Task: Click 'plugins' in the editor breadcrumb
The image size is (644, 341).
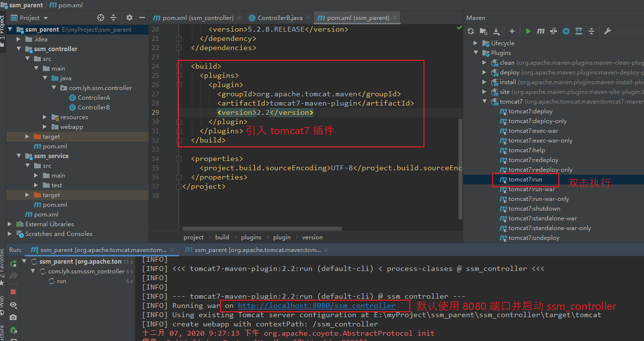Action: click(x=251, y=237)
